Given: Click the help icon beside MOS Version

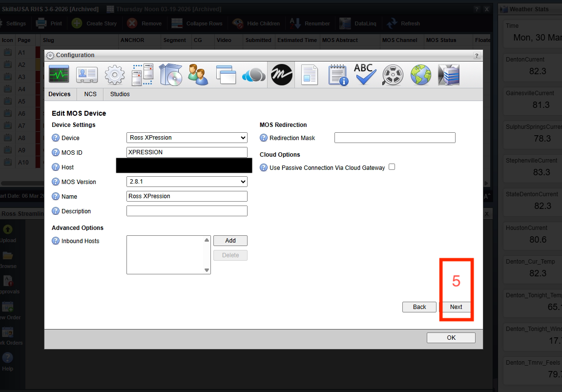Looking at the screenshot, I should click(56, 182).
